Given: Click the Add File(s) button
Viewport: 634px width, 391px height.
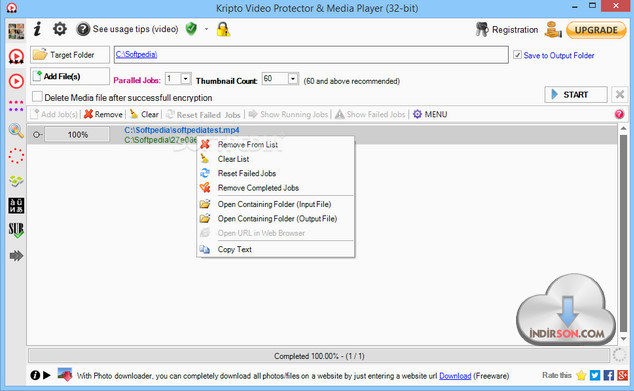Looking at the screenshot, I should pyautogui.click(x=70, y=76).
